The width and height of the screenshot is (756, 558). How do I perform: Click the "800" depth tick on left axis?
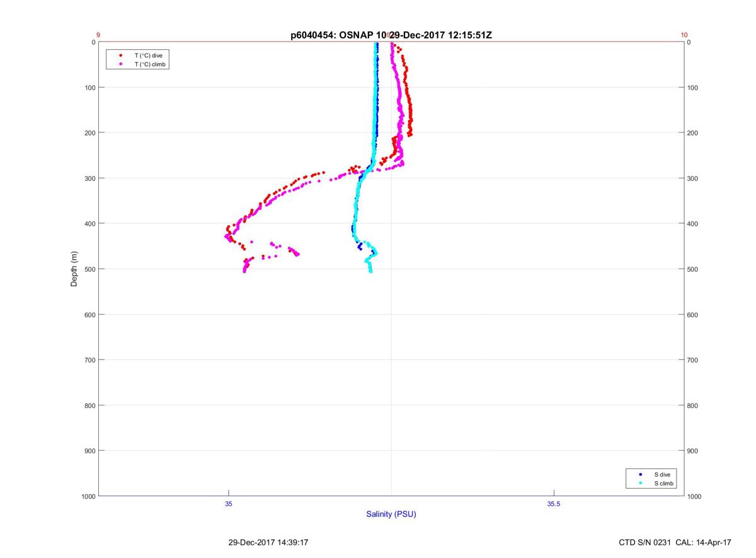coord(90,405)
